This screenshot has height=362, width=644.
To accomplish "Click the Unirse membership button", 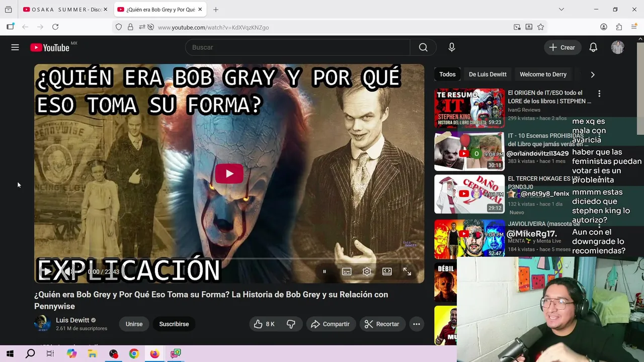I will 134,324.
